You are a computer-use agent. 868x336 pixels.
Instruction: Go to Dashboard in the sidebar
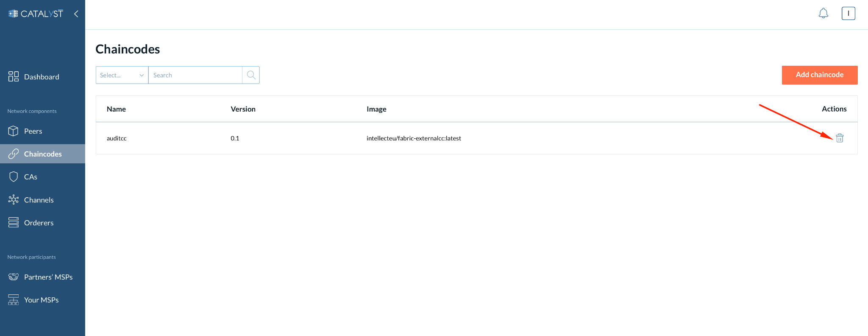pos(42,77)
